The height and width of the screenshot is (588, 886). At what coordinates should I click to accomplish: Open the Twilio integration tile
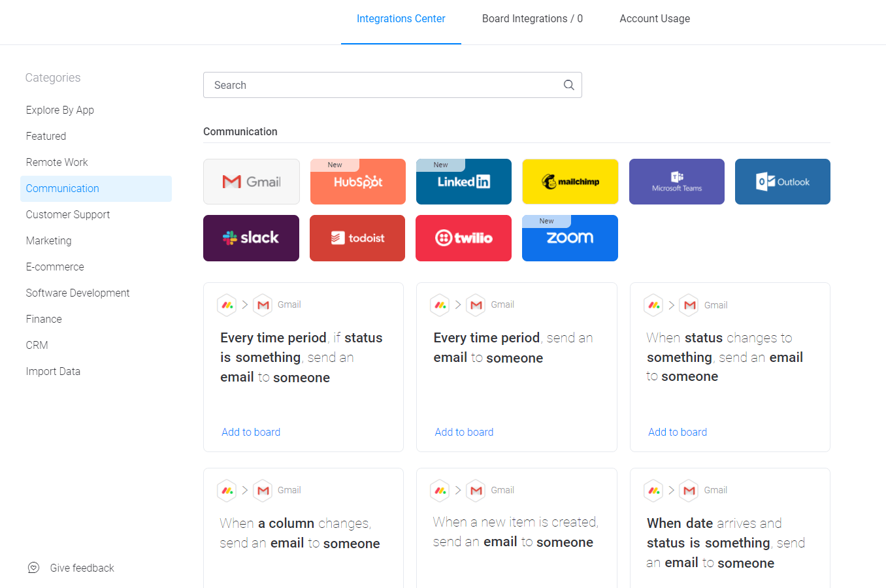click(463, 238)
